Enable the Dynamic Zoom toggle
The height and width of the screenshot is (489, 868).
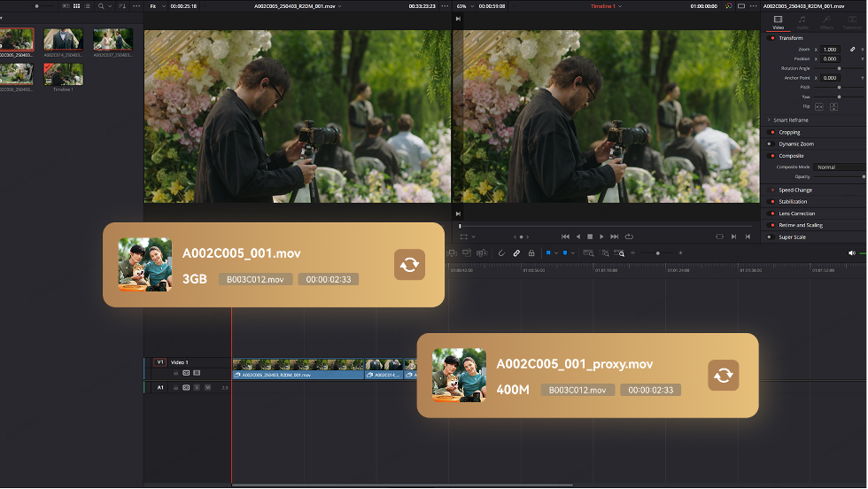tap(771, 144)
